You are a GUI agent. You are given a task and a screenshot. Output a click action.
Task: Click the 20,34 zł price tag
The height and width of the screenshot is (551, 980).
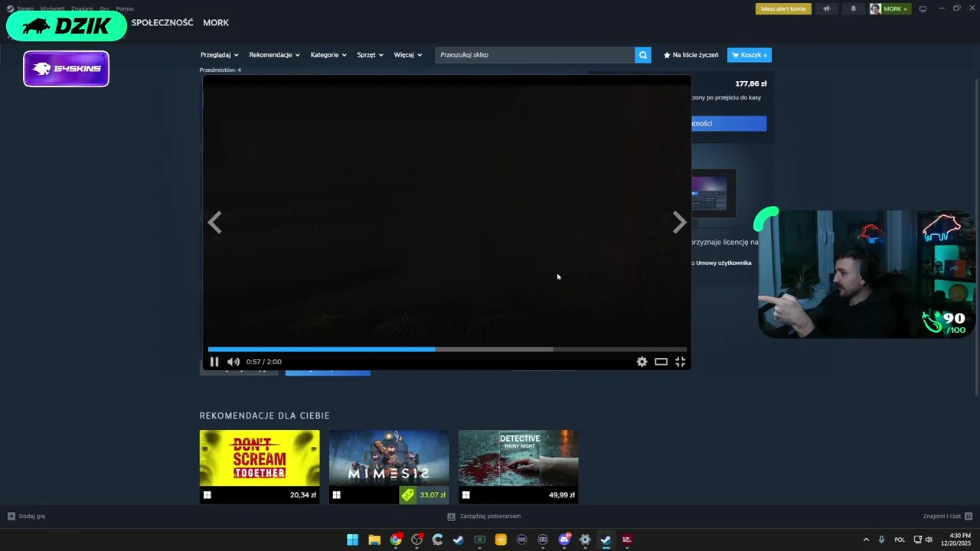coord(303,495)
